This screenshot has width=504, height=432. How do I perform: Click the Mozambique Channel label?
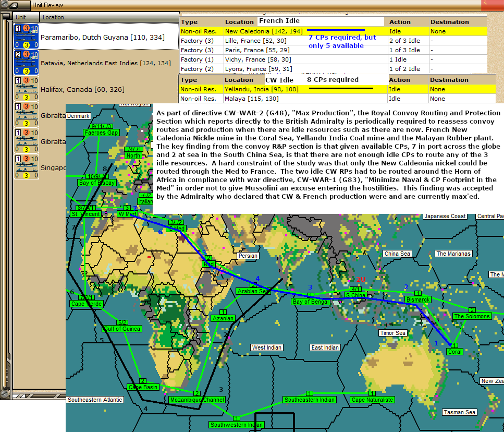197,400
